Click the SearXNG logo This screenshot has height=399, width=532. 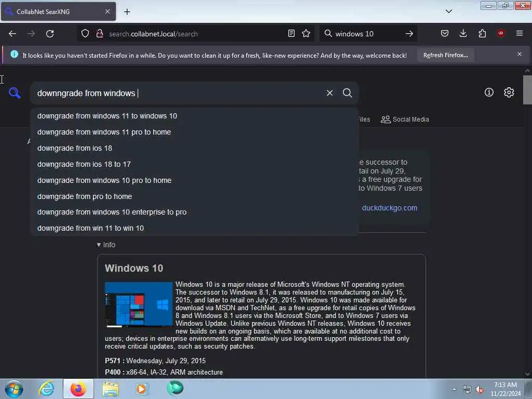click(x=15, y=92)
